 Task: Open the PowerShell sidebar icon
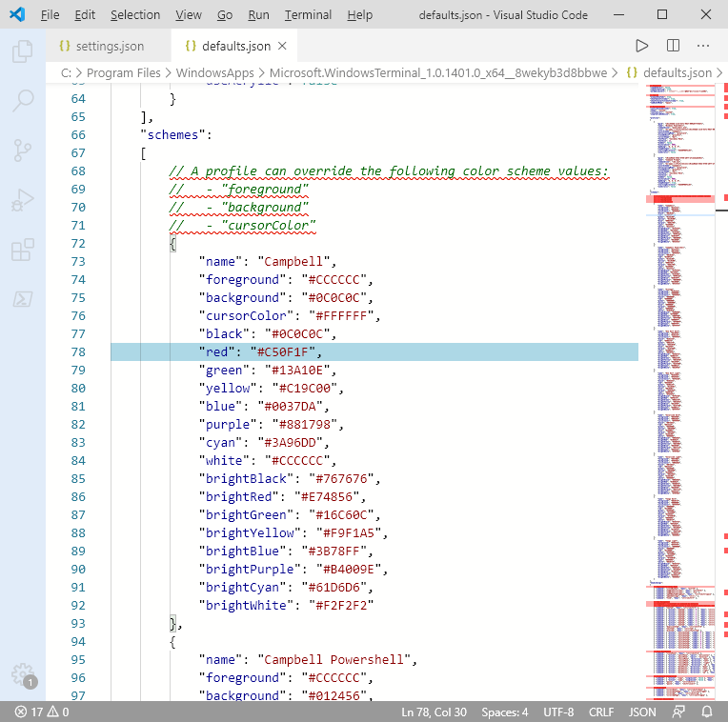(x=22, y=300)
